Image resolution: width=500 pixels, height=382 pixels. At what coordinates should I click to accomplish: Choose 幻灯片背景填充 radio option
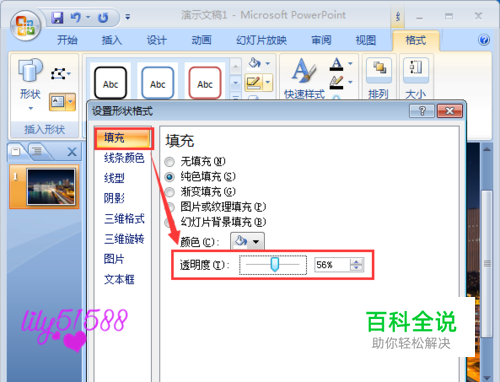tap(169, 222)
